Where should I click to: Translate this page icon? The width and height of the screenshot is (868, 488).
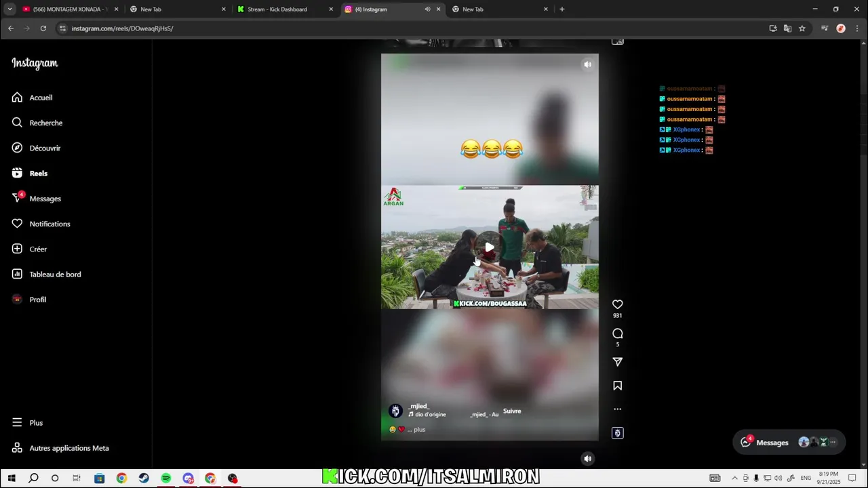[787, 28]
